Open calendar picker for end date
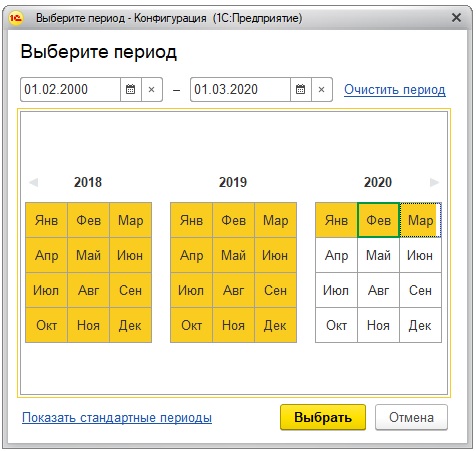 tap(301, 89)
